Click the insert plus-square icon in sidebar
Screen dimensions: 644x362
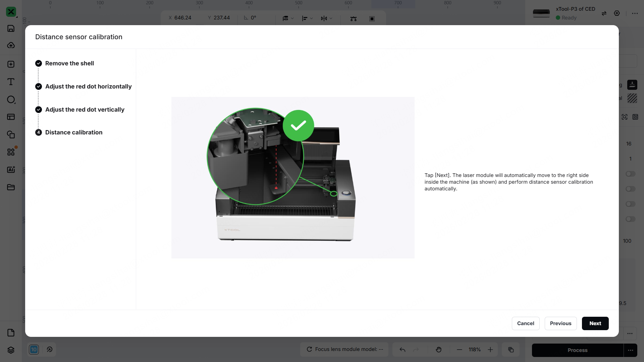pyautogui.click(x=11, y=64)
